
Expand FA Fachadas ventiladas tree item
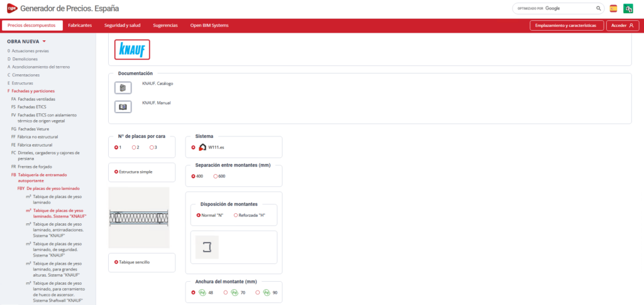[x=33, y=99]
